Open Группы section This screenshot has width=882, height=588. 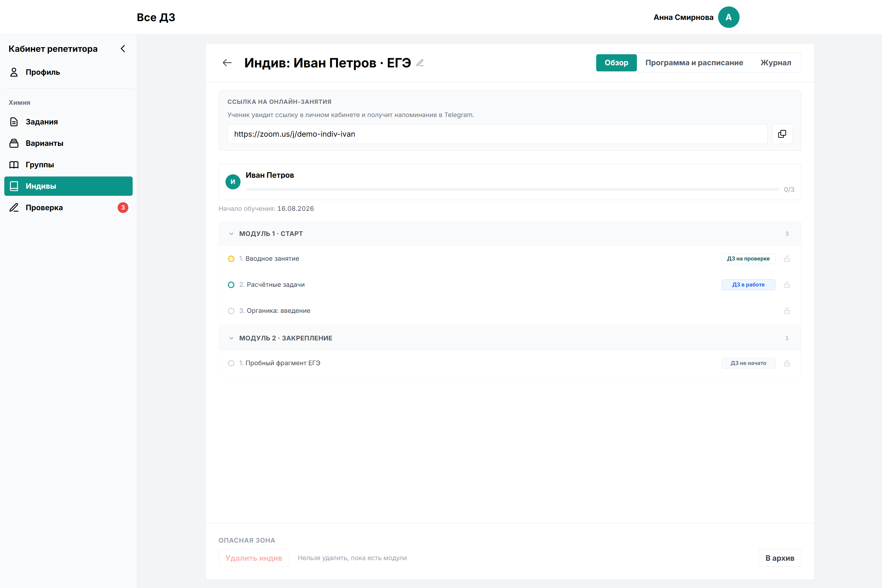click(x=68, y=165)
